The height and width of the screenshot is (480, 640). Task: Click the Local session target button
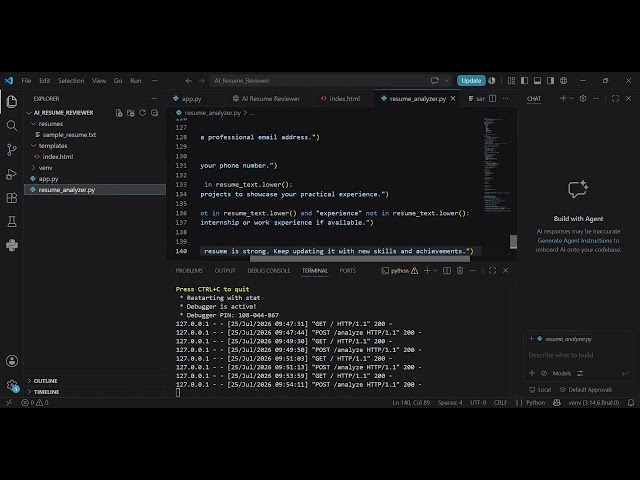coord(540,389)
